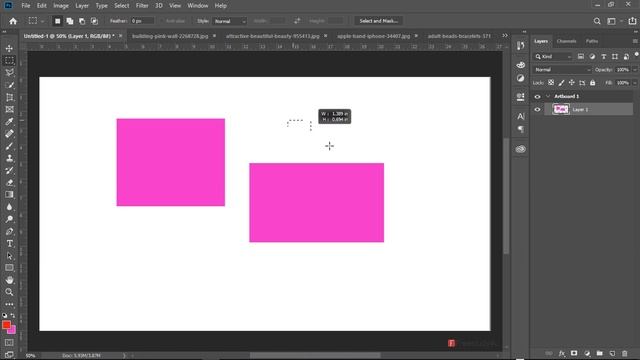
Task: Choose Add to Selection mode button
Action: (70, 21)
